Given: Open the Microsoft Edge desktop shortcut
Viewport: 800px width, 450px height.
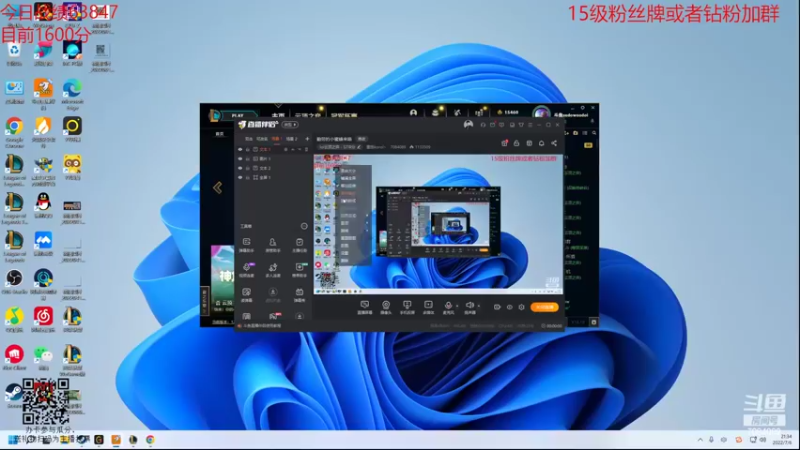Looking at the screenshot, I should (x=72, y=93).
